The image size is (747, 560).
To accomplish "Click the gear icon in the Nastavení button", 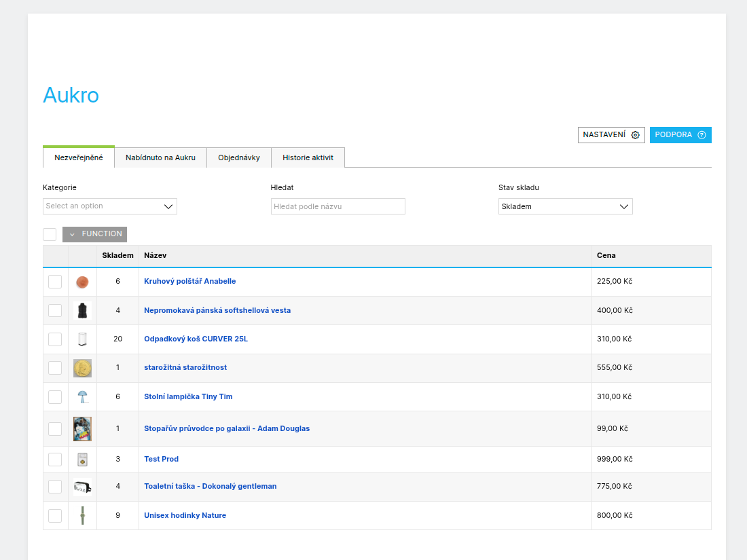I will point(635,135).
